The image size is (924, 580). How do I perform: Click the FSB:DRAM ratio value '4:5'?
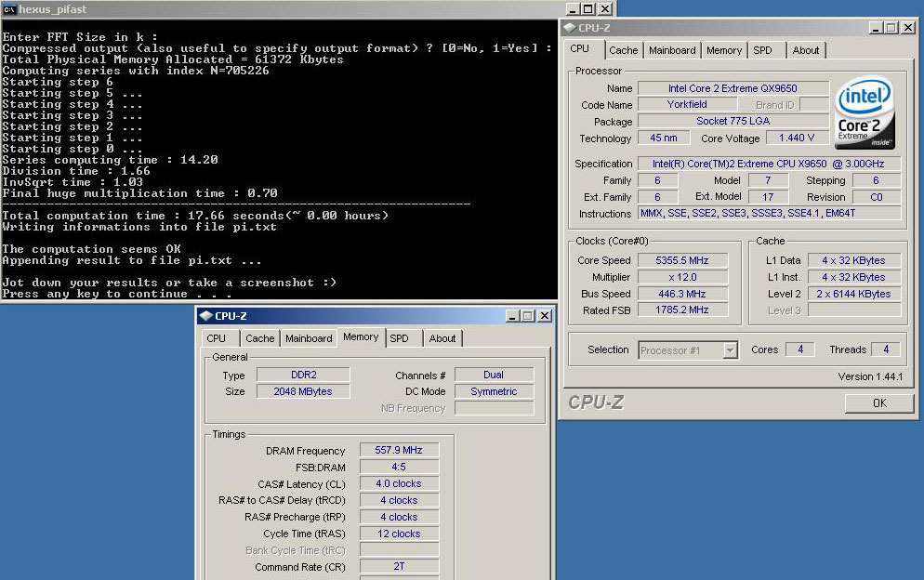(x=399, y=467)
